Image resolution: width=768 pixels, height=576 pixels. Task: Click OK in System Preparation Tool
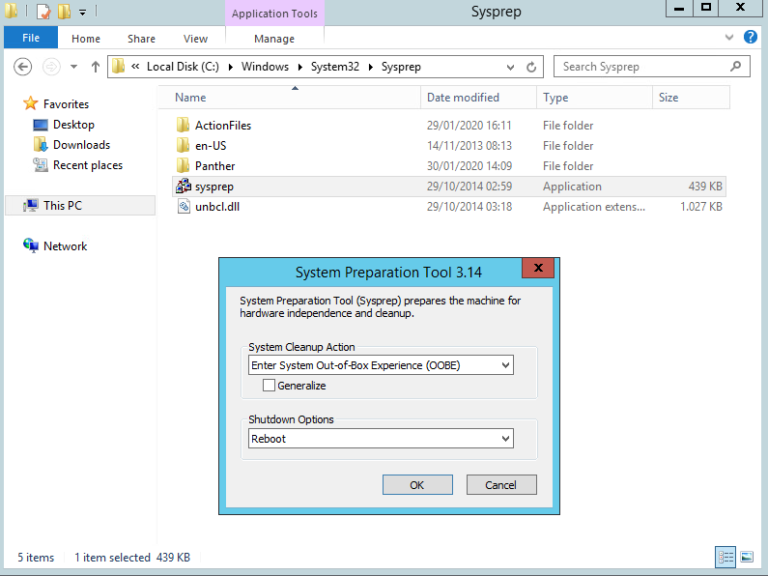click(417, 484)
